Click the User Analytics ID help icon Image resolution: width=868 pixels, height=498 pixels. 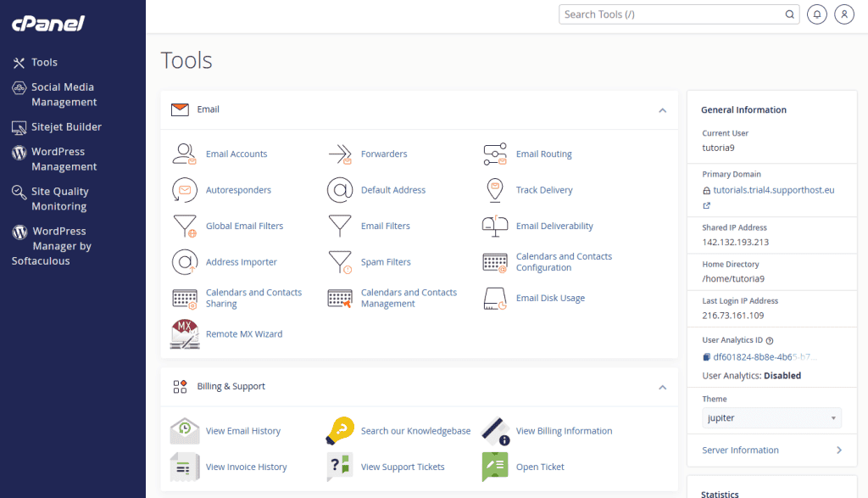[770, 341]
